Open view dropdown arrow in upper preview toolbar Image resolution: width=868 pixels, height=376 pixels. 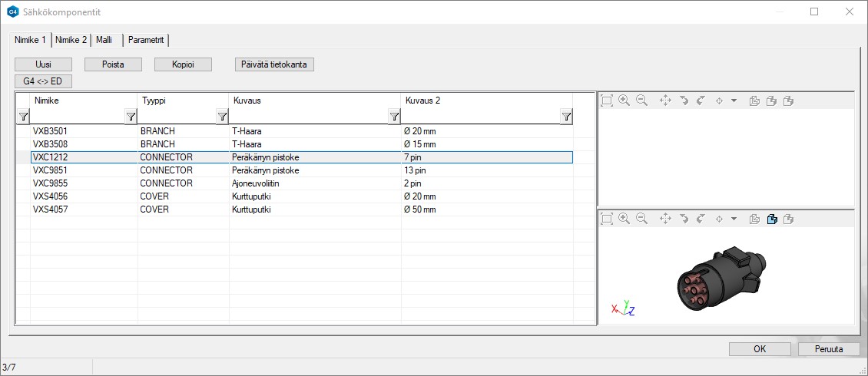click(734, 101)
